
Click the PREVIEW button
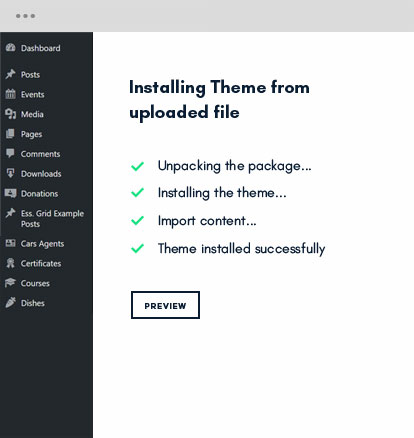pyautogui.click(x=165, y=305)
